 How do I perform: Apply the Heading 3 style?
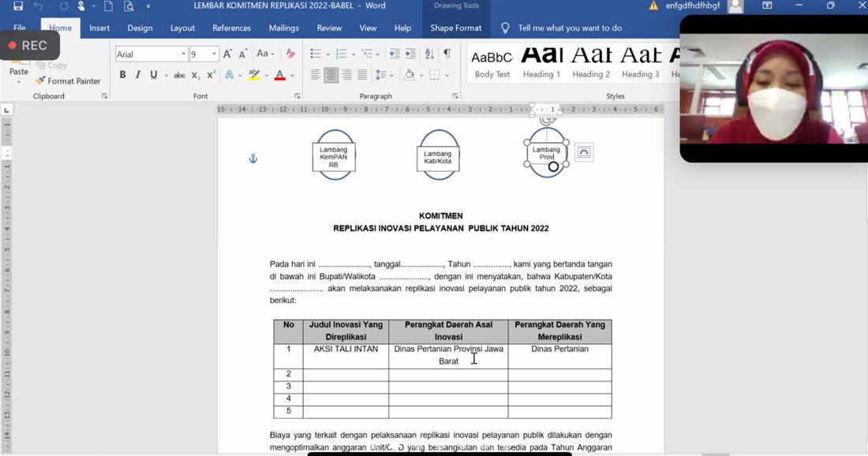click(x=641, y=64)
